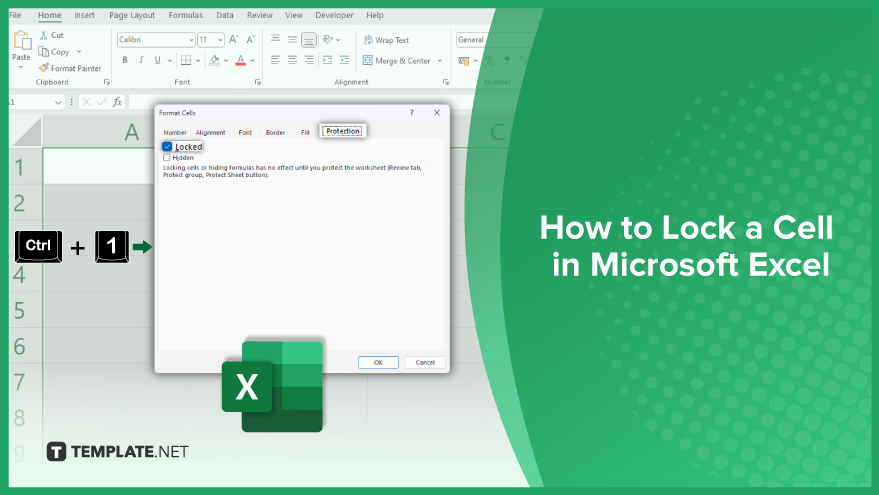Open the Font Color dropdown arrow
This screenshot has width=879, height=495.
253,61
